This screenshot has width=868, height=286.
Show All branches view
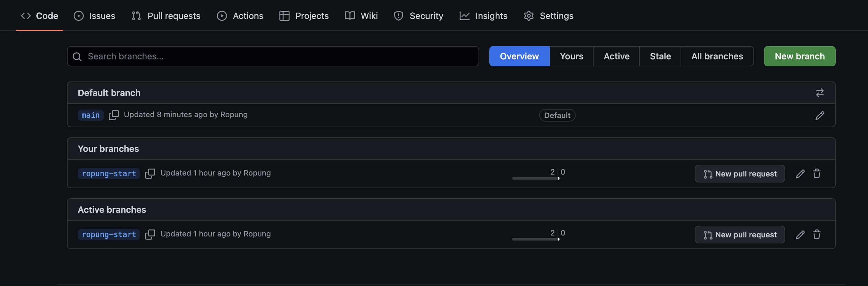(x=717, y=56)
